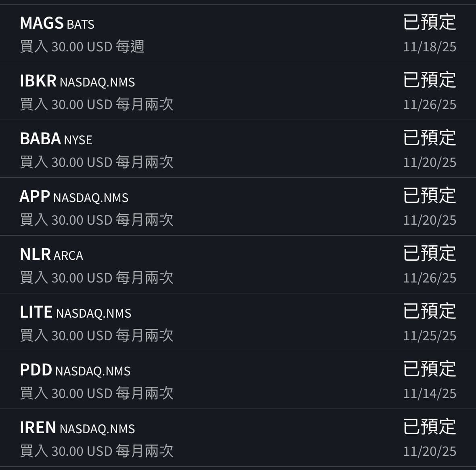476x470 pixels.
Task: Click the MAGS scheduled status label
Action: point(430,22)
